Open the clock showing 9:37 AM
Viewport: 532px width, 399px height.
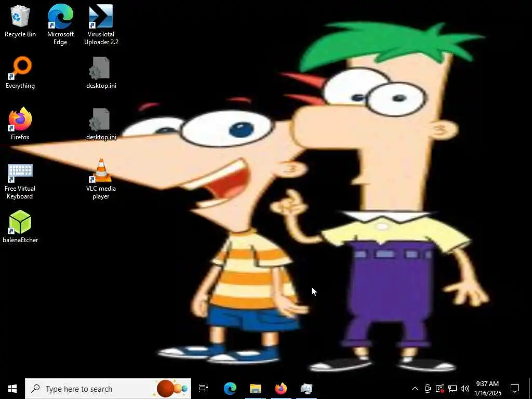point(487,389)
